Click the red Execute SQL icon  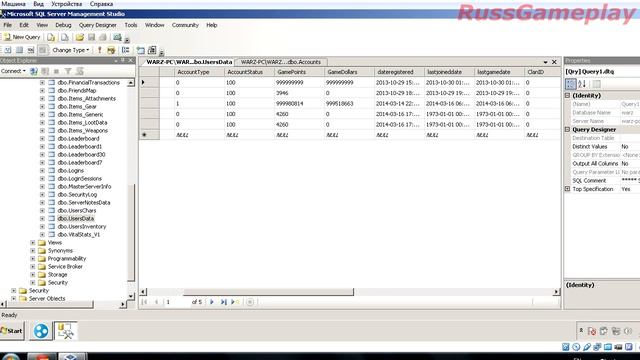[100, 50]
